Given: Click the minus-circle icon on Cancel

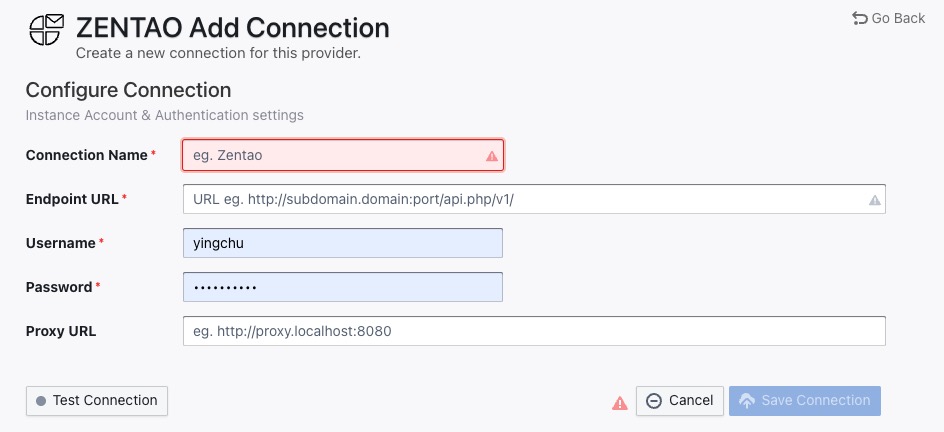Looking at the screenshot, I should point(654,401).
